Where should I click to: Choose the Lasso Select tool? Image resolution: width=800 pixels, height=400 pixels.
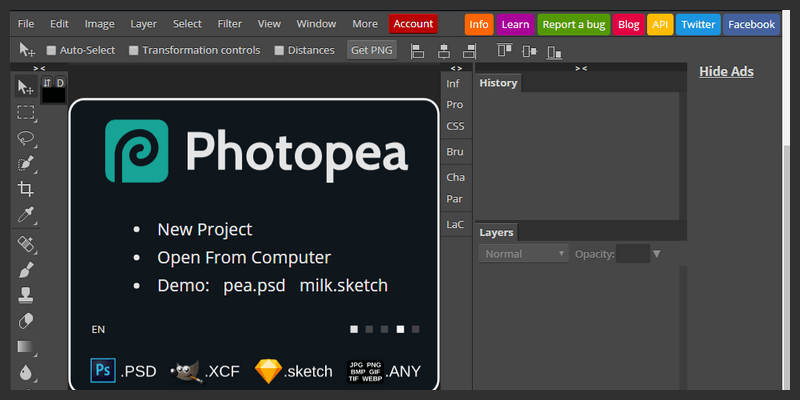[26, 139]
